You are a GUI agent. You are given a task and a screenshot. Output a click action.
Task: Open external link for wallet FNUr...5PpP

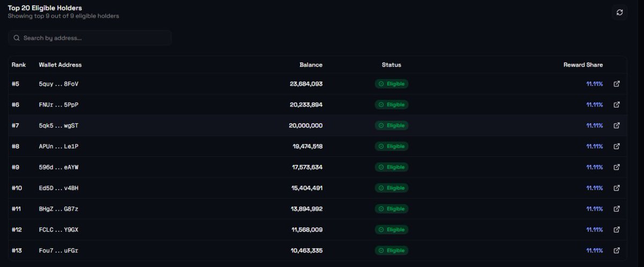click(617, 105)
